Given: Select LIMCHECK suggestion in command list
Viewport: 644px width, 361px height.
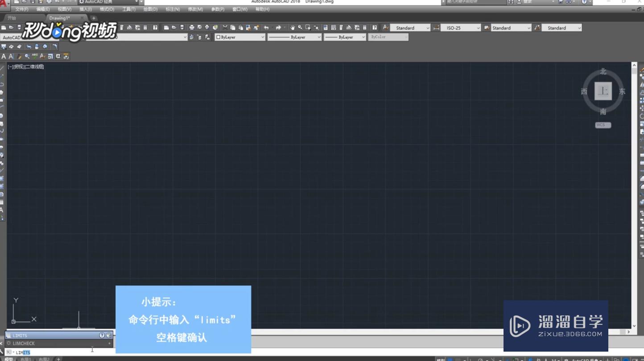Looking at the screenshot, I should 58,343.
